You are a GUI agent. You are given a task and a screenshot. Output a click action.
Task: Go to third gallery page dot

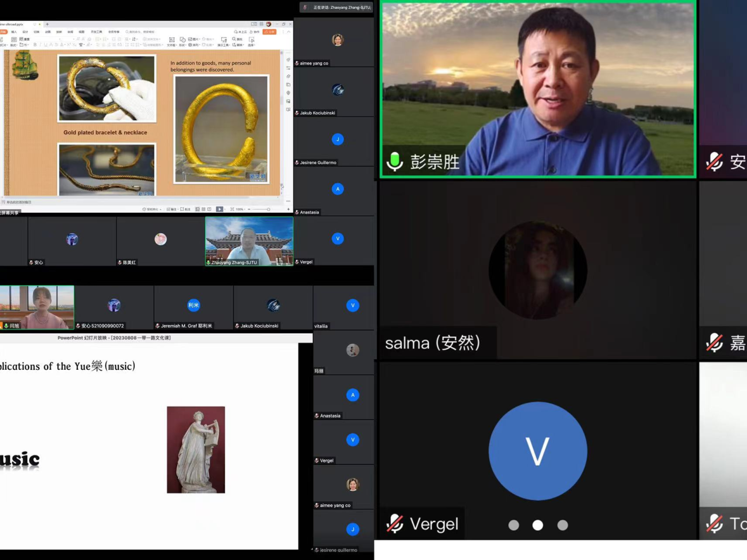[563, 525]
